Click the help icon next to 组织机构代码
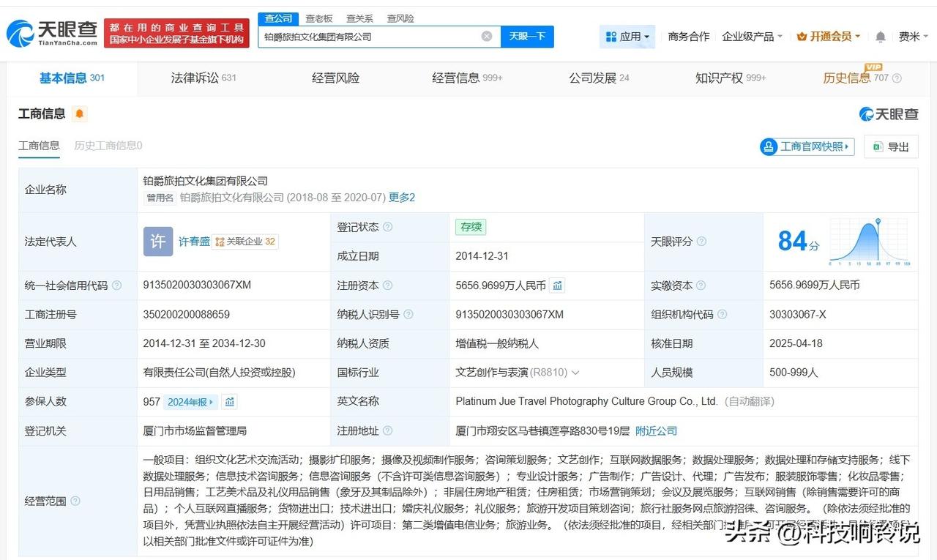 pyautogui.click(x=723, y=314)
